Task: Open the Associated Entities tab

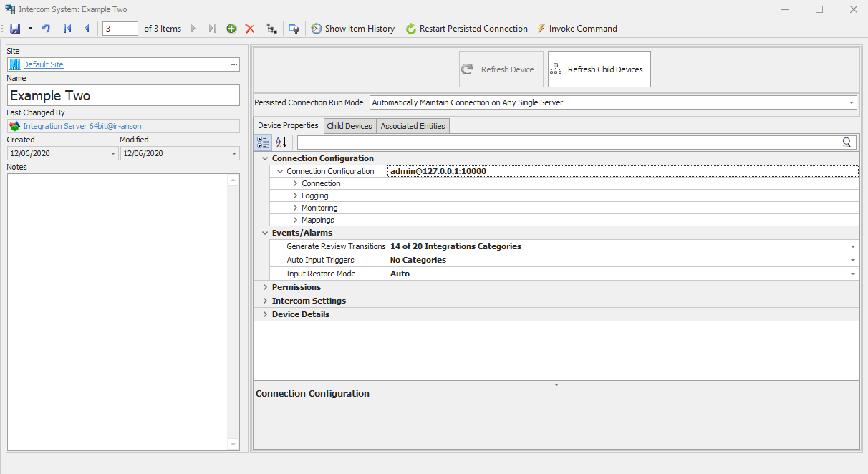Action: coord(413,126)
